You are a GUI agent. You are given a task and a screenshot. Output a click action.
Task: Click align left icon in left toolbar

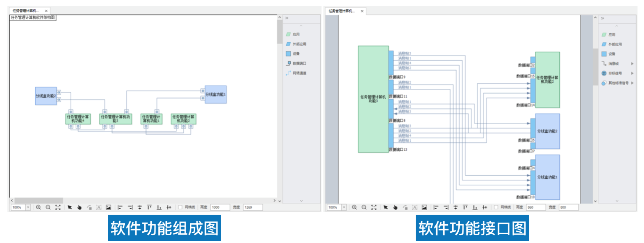[x=120, y=207]
